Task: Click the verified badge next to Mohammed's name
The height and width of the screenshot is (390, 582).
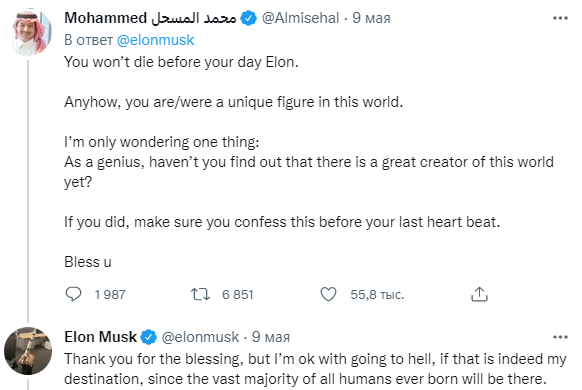Action: tap(249, 18)
